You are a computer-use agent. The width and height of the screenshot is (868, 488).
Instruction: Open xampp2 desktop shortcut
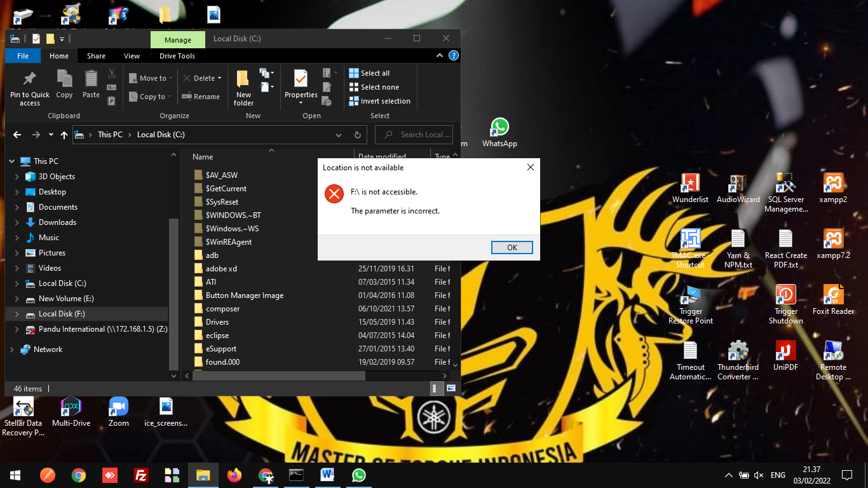[833, 188]
